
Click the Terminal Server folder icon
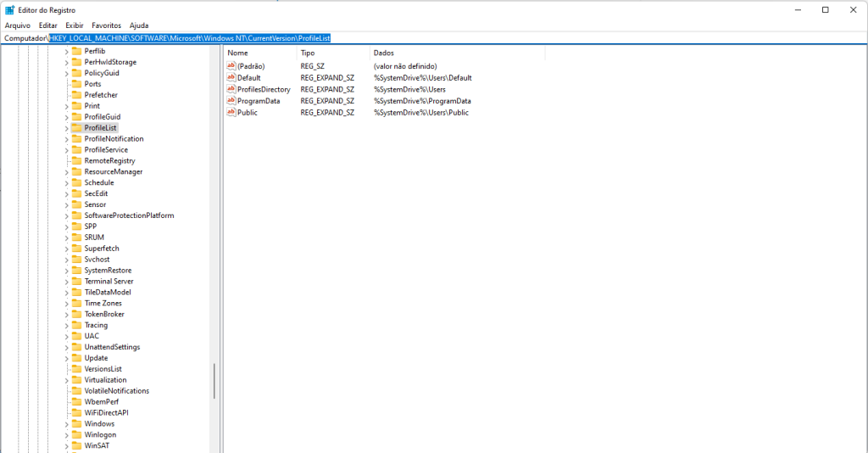(x=77, y=281)
